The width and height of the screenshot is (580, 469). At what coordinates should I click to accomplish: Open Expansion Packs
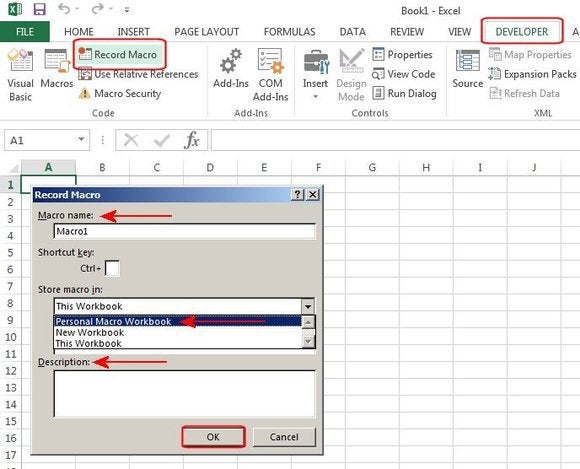(x=532, y=74)
